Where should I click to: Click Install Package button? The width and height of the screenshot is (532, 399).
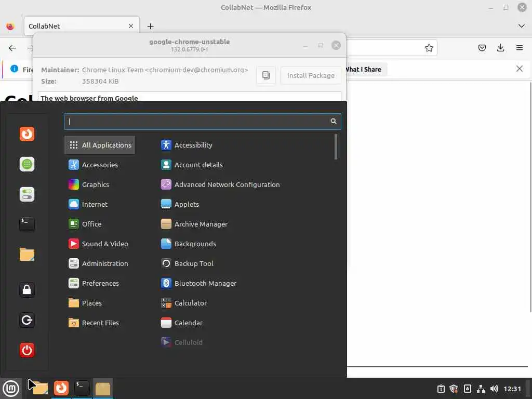coord(311,75)
